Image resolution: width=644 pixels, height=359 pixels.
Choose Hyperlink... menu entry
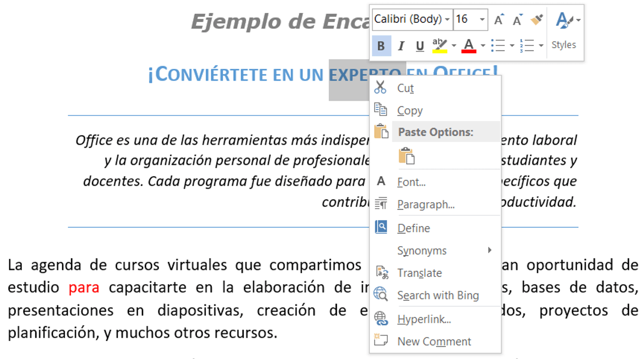click(x=435, y=319)
